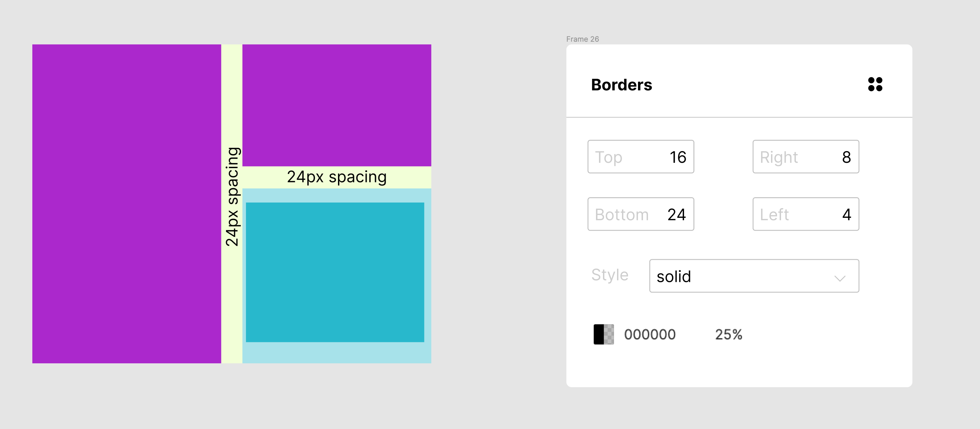Click the divider line under Borders header
This screenshot has width=980, height=429.
click(739, 117)
